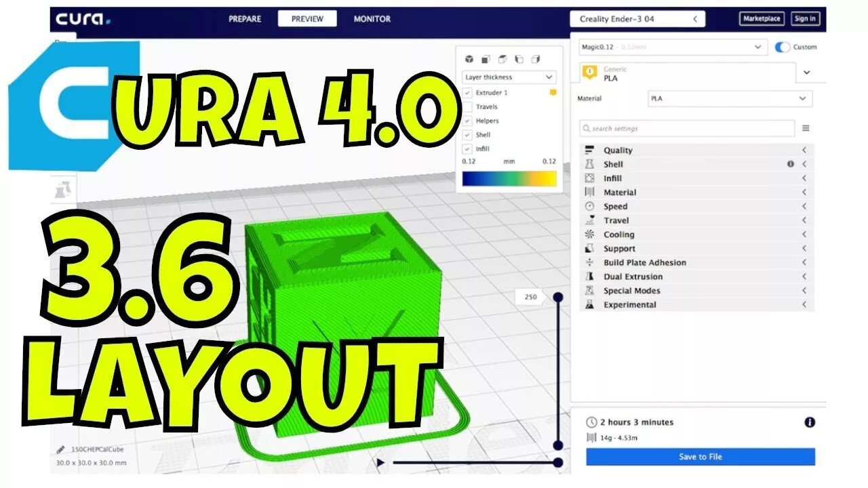Click the yellow Extruder 1 color swatch

pyautogui.click(x=553, y=92)
